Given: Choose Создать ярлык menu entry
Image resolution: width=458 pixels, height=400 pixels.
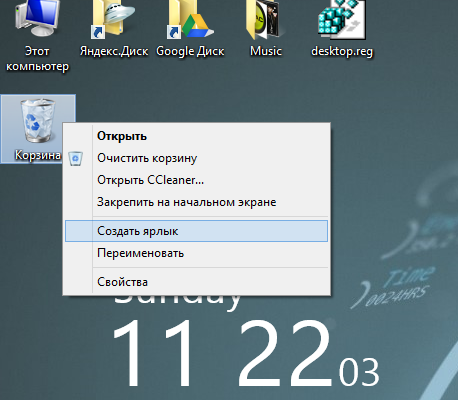Looking at the screenshot, I should tap(197, 231).
